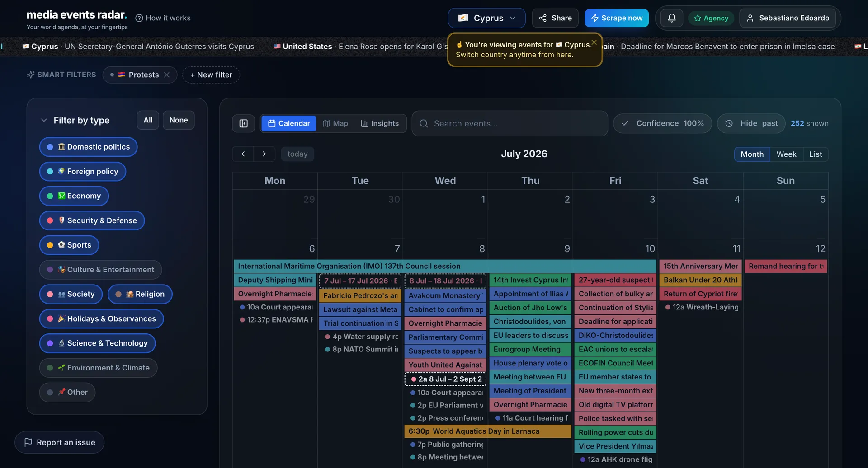This screenshot has height=468, width=868.
Task: Toggle the Sports type filter
Action: click(69, 245)
